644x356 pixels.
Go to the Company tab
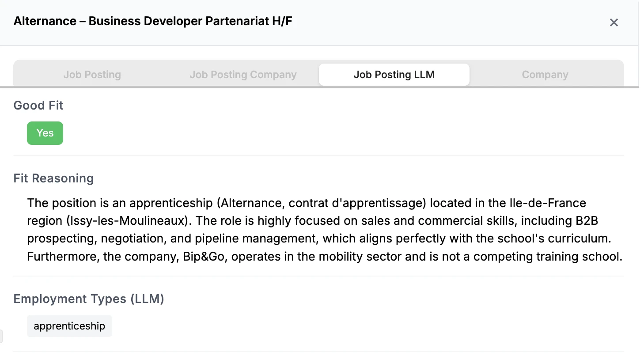(545, 75)
